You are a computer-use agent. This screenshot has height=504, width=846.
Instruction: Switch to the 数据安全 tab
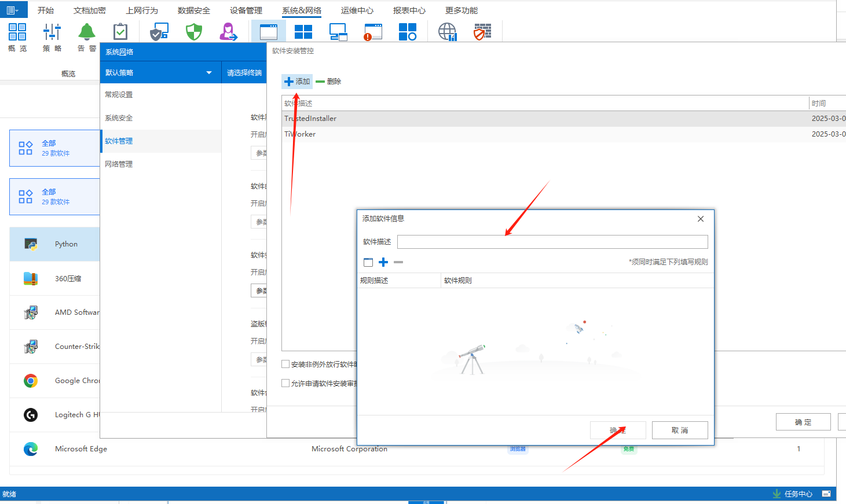(x=193, y=10)
